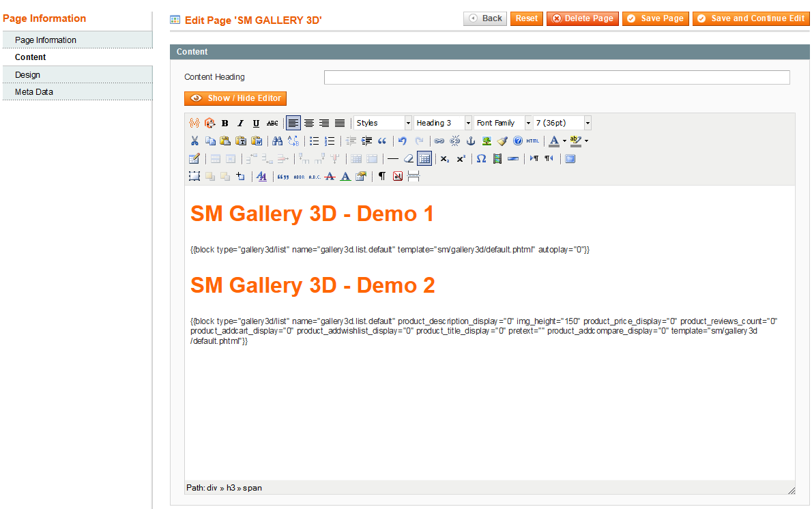Apply the current text color

[x=554, y=141]
